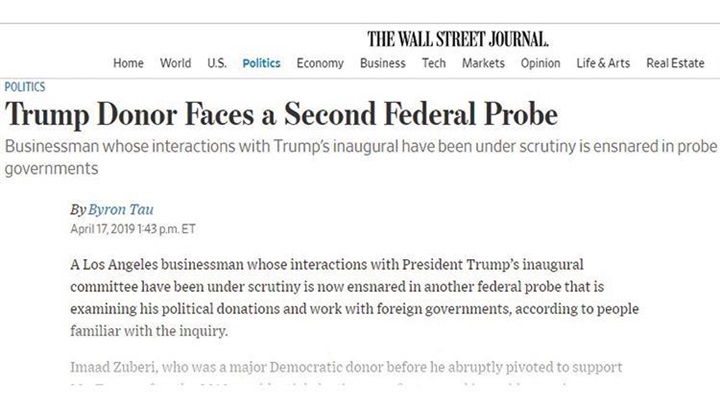Open the POLITICS category label link
The image size is (720, 408).
pyautogui.click(x=25, y=87)
